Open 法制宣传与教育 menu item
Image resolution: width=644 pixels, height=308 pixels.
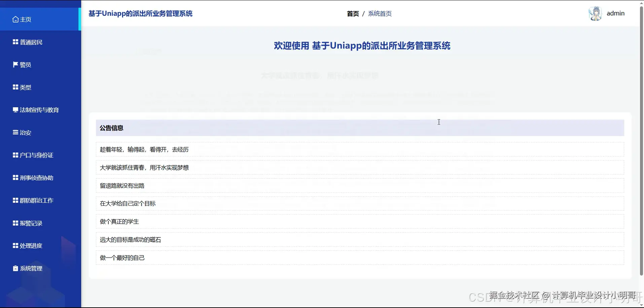pyautogui.click(x=40, y=110)
